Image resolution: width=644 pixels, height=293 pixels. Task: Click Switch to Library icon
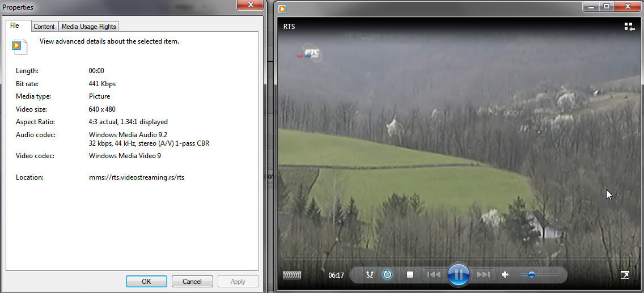click(629, 27)
